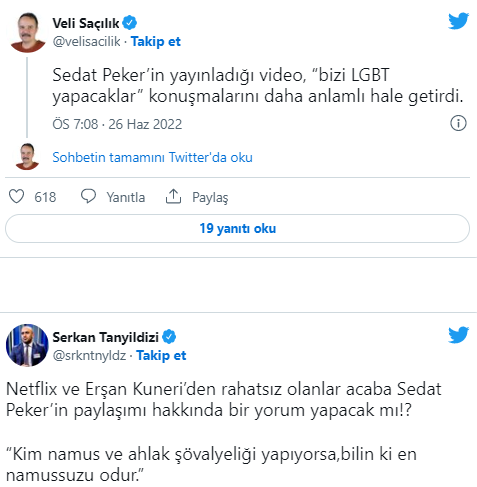This screenshot has width=477, height=487.
Task: Click Veli Saçılık's verified badge
Action: [x=130, y=23]
